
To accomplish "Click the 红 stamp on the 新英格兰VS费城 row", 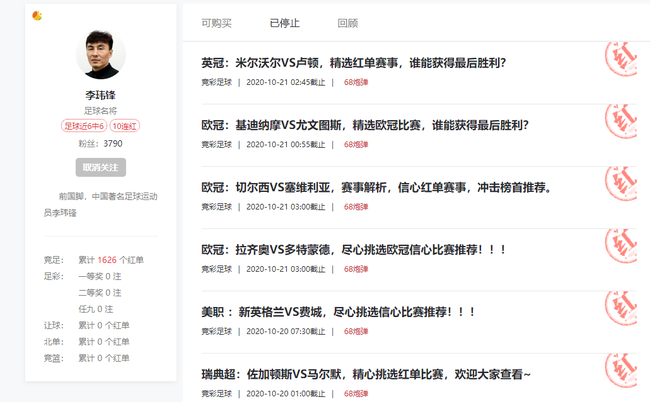I will [x=621, y=308].
